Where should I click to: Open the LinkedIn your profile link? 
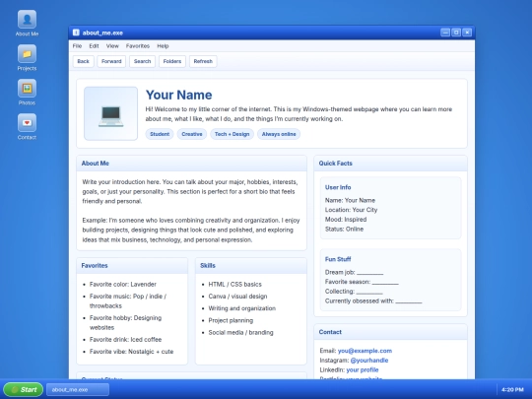tap(363, 369)
